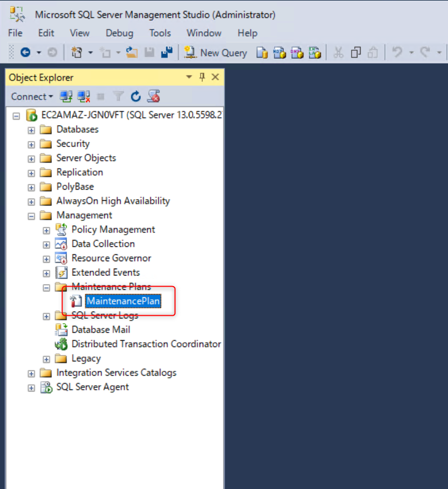Viewport: 448px width, 489px height.
Task: Click the New Project toolbar icon
Action: (77, 52)
